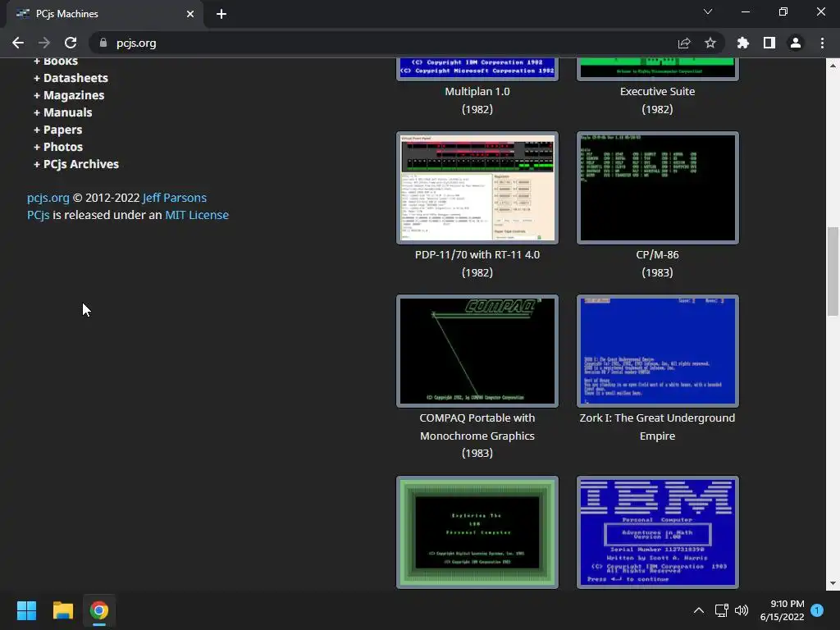The width and height of the screenshot is (840, 630).
Task: Expand the Datasheets section
Action: click(71, 78)
